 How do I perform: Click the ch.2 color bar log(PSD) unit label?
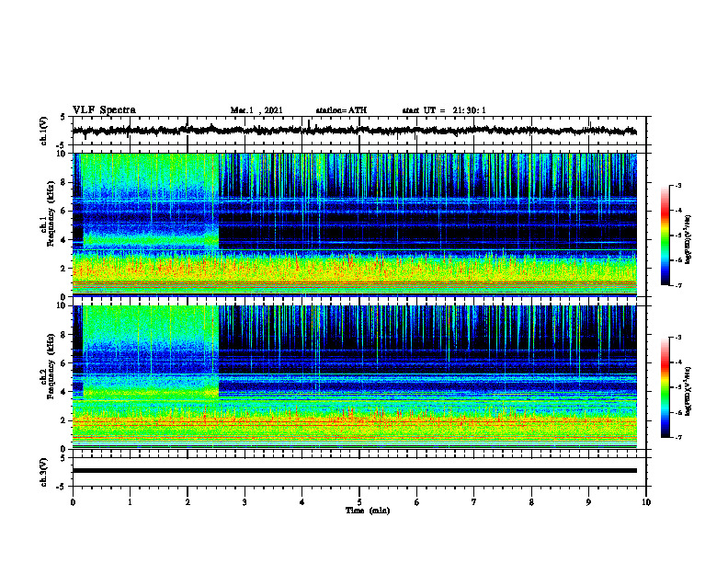[x=688, y=390]
